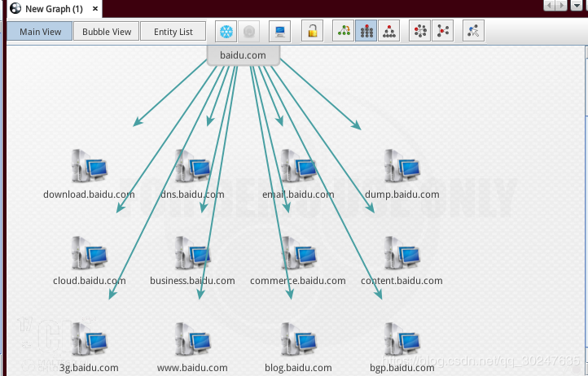Switch to Bubble View
The image size is (588, 376).
pyautogui.click(x=107, y=32)
